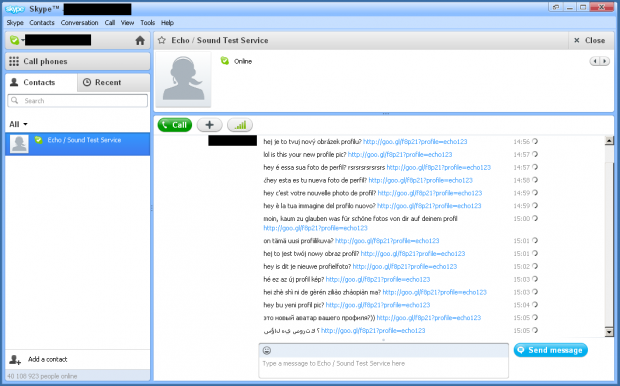Open link after 'hey c'est votre nouvelle photo'

pos(430,193)
